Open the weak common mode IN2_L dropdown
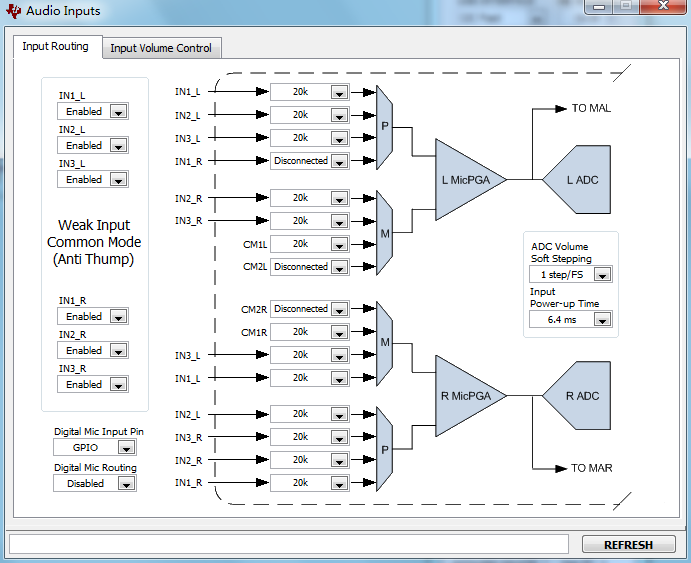Screen dimensions: 691x563 point(93,145)
